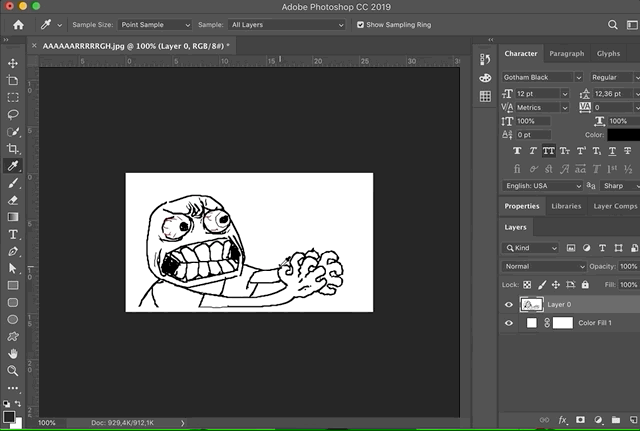Select the Custom Shape tool

[x=13, y=337]
